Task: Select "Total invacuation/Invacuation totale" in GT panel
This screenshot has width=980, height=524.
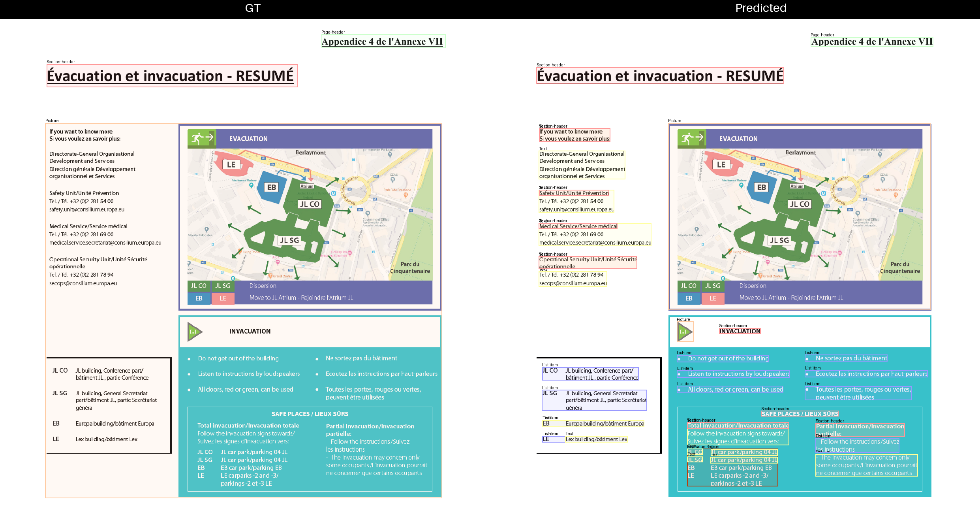Action: click(x=248, y=426)
